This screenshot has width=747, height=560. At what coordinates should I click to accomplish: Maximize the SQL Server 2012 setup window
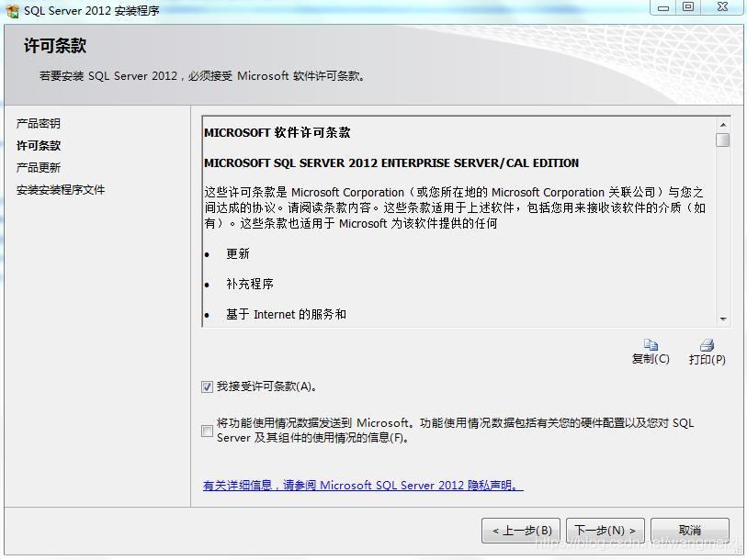pyautogui.click(x=688, y=7)
